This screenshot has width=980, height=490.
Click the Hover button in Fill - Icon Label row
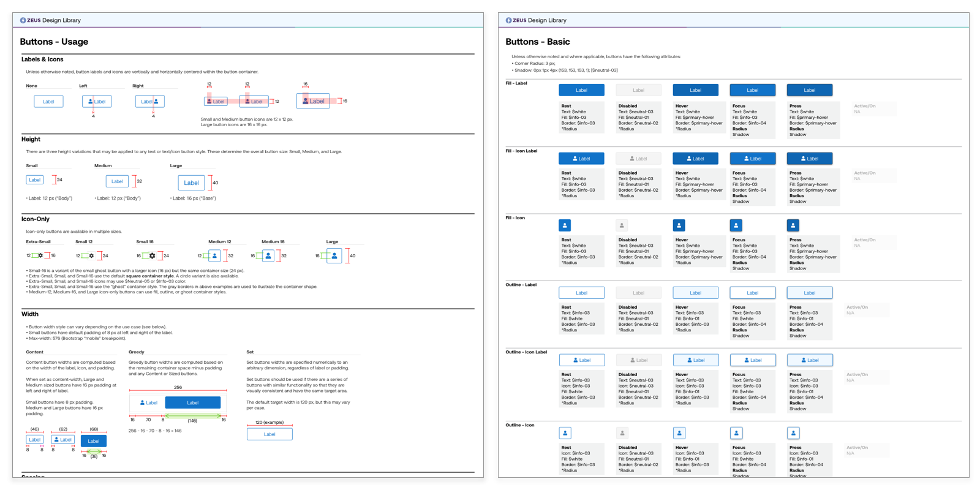(x=696, y=159)
